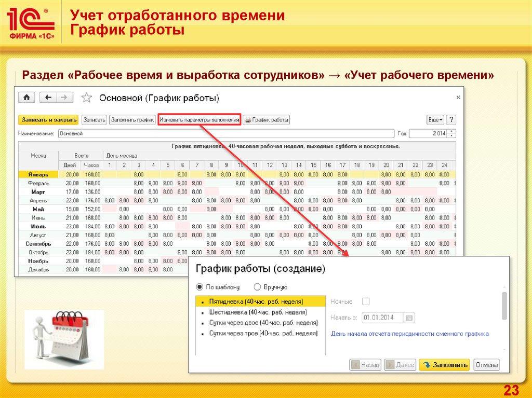Click the Год value field
Screen dimensions: 532x398
pos(429,133)
